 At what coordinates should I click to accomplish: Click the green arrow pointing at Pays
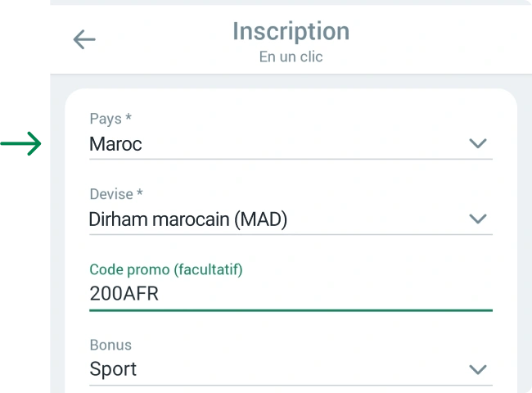tap(22, 145)
